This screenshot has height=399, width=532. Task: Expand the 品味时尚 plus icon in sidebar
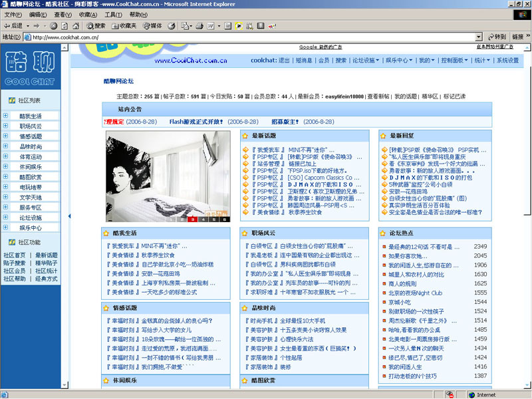(x=5, y=146)
